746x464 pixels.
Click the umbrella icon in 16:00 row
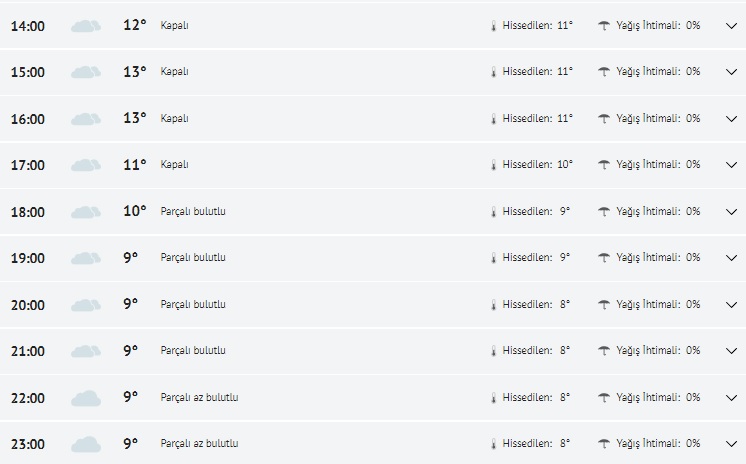(604, 118)
